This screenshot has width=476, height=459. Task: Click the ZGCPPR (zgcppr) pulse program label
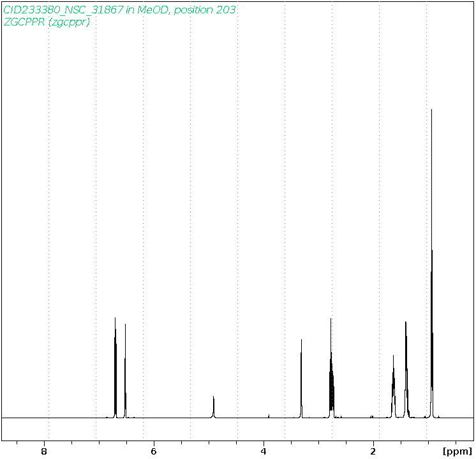point(47,22)
